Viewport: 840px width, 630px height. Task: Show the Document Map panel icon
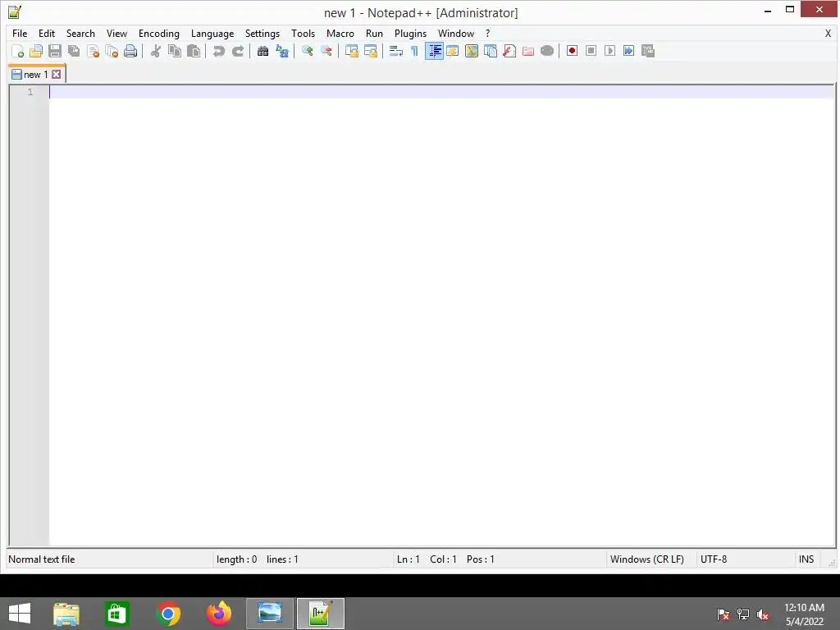click(472, 51)
